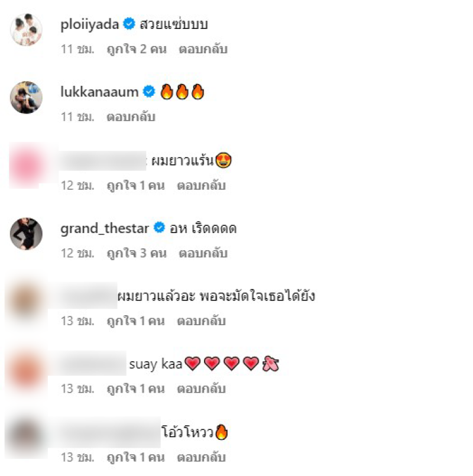Reply to ploiiyada's comment
Screen dimensions: 473x476
pyautogui.click(x=203, y=49)
